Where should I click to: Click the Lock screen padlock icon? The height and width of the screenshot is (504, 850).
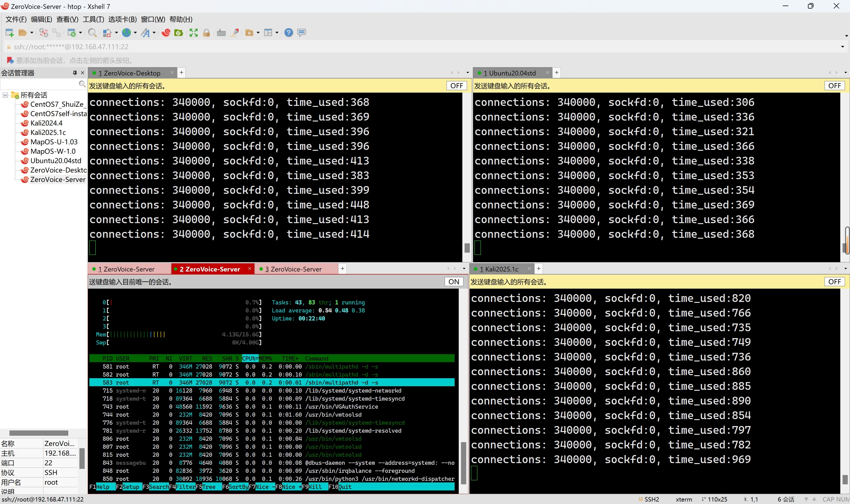pos(206,33)
